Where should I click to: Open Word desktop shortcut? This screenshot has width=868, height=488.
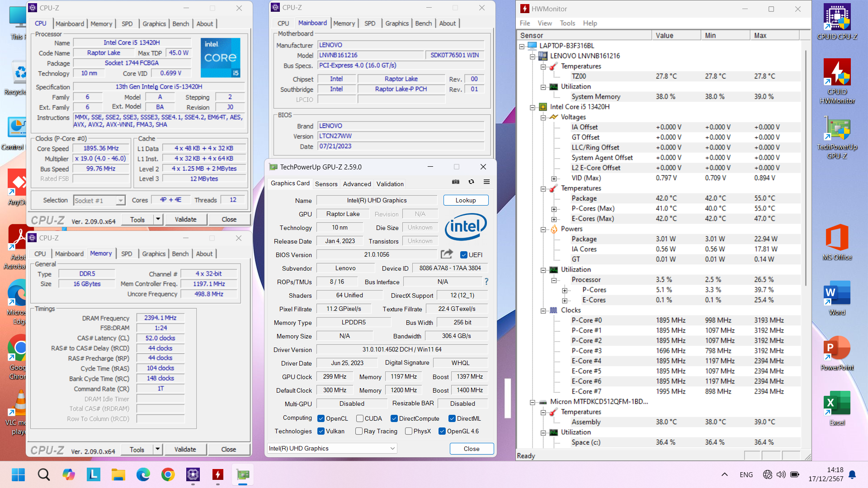tap(837, 298)
